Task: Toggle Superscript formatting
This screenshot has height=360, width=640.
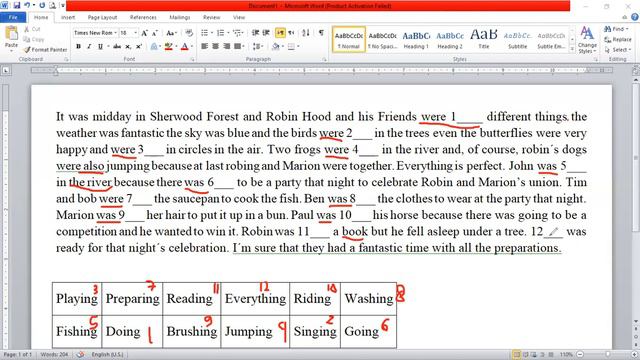Action: [x=139, y=47]
